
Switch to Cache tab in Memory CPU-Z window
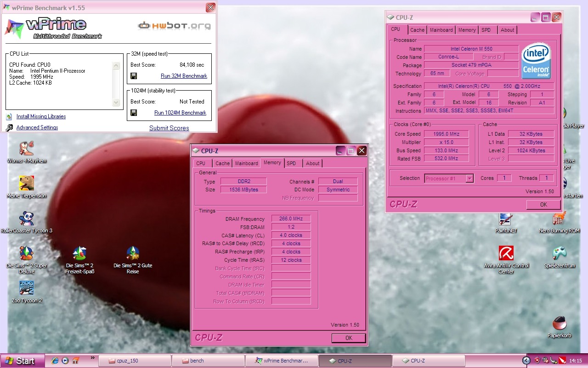pos(222,163)
